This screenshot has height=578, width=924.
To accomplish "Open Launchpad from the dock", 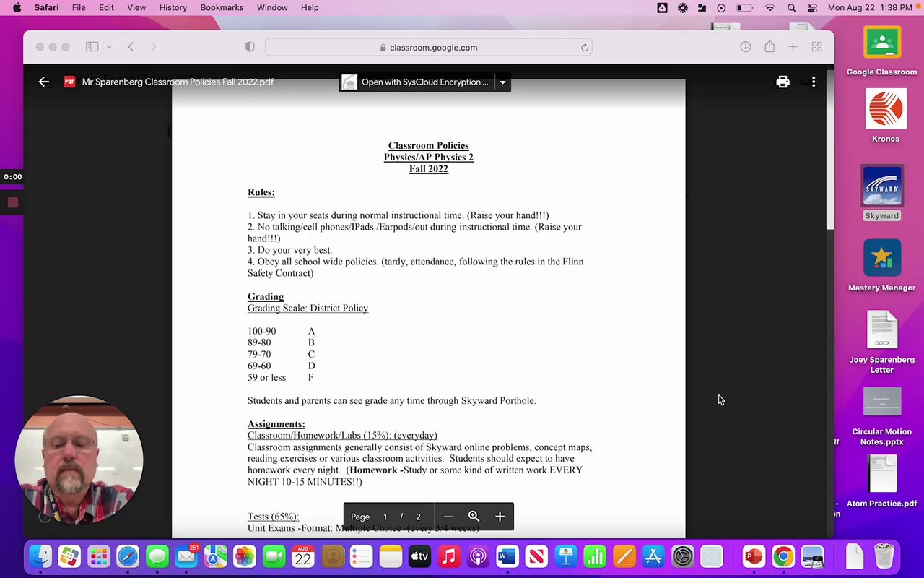I will tap(99, 557).
